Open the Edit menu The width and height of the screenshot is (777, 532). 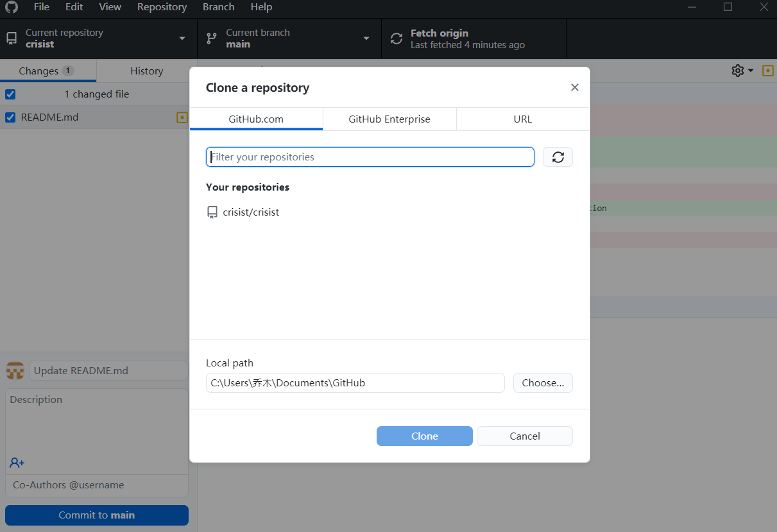point(74,7)
